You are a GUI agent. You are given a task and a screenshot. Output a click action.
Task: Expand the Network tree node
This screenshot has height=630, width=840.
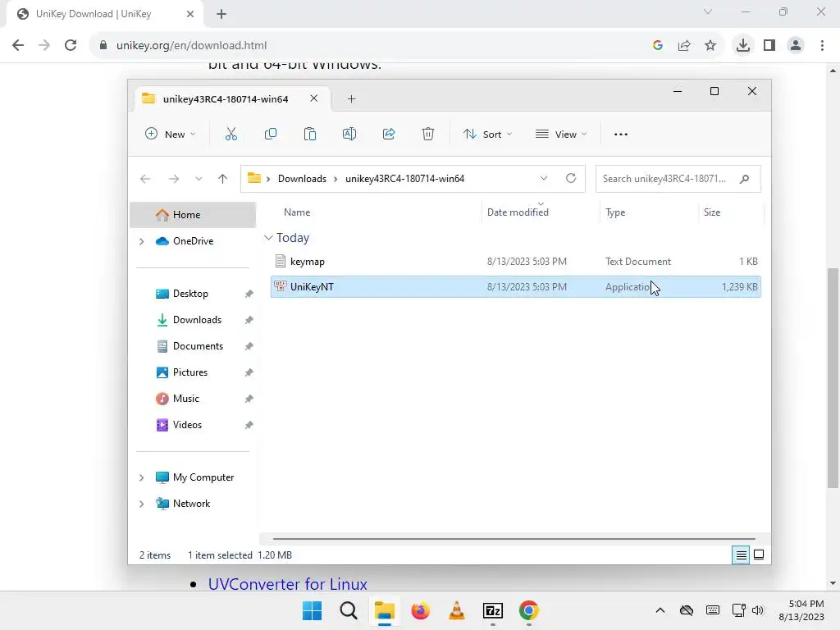click(141, 504)
